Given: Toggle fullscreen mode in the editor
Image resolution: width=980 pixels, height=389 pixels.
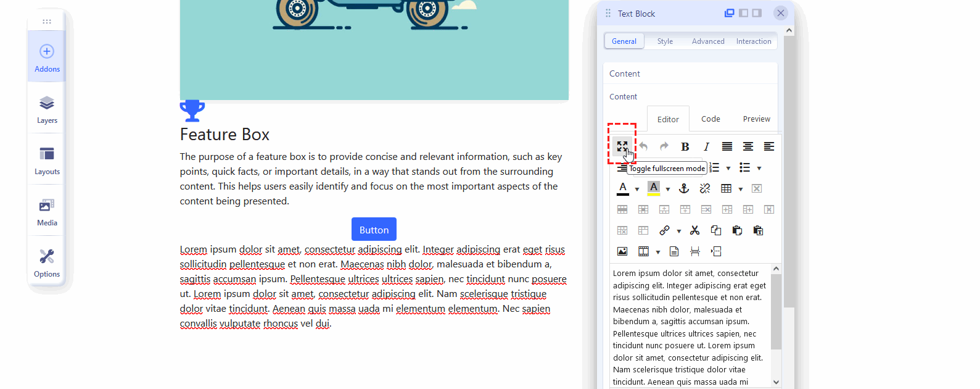Looking at the screenshot, I should pyautogui.click(x=622, y=146).
